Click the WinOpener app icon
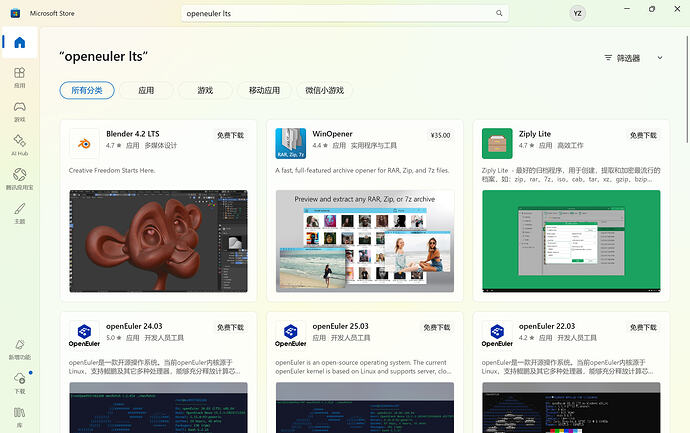The width and height of the screenshot is (690, 433). pos(290,143)
